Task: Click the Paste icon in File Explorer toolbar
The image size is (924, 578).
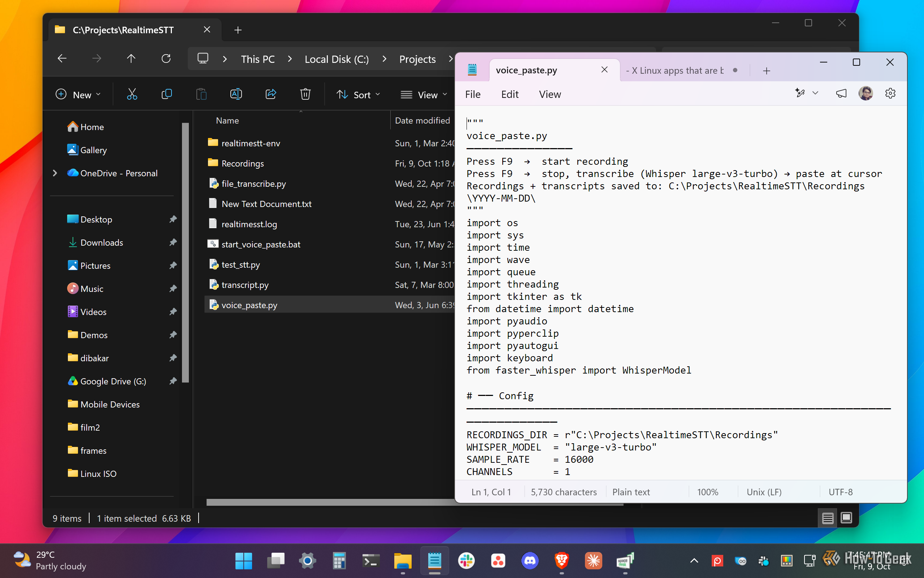Action: 201,94
